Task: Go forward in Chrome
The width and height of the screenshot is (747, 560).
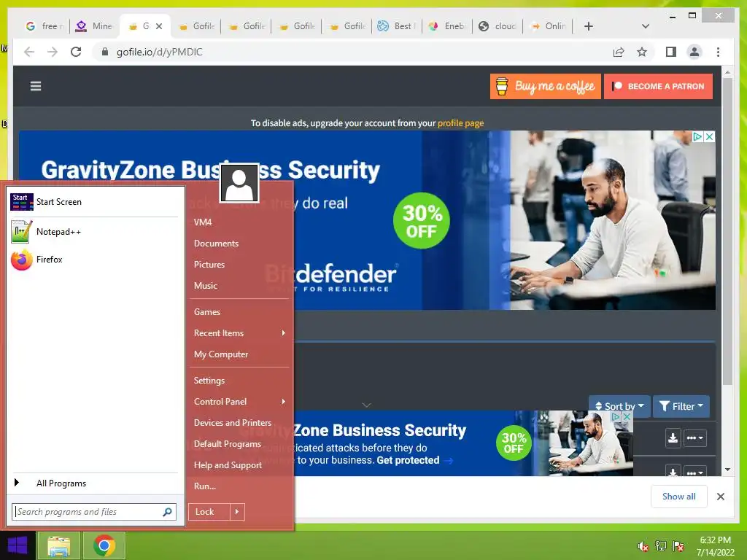Action: pyautogui.click(x=53, y=52)
